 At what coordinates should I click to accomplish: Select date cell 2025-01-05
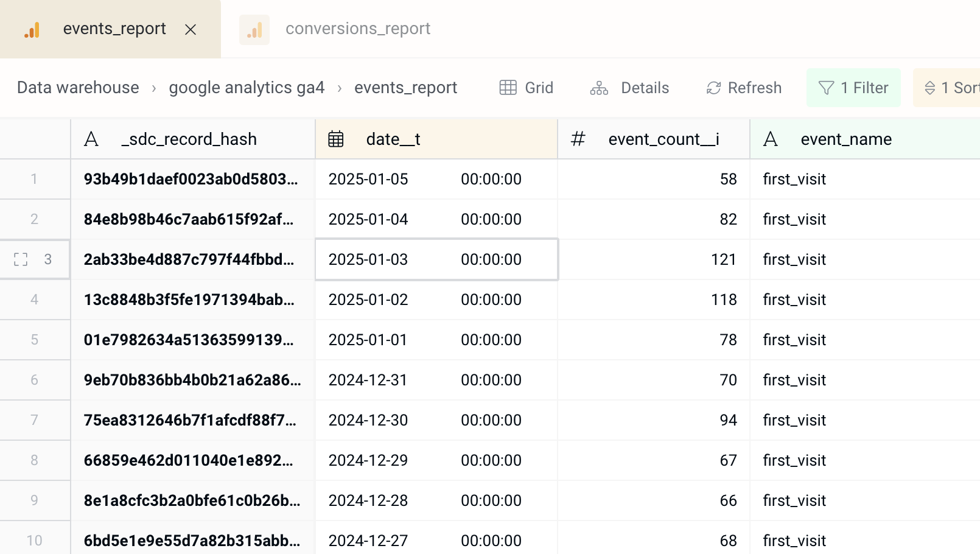pos(436,179)
